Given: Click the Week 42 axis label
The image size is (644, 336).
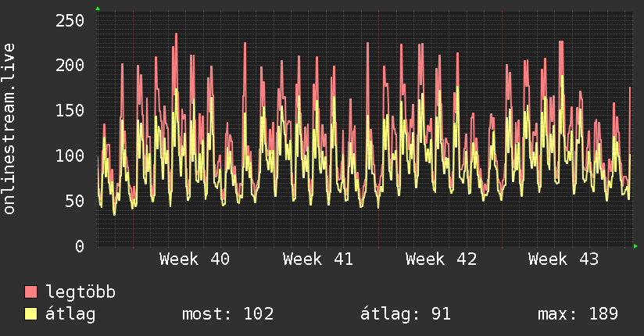Looking at the screenshot, I should click(x=441, y=259).
